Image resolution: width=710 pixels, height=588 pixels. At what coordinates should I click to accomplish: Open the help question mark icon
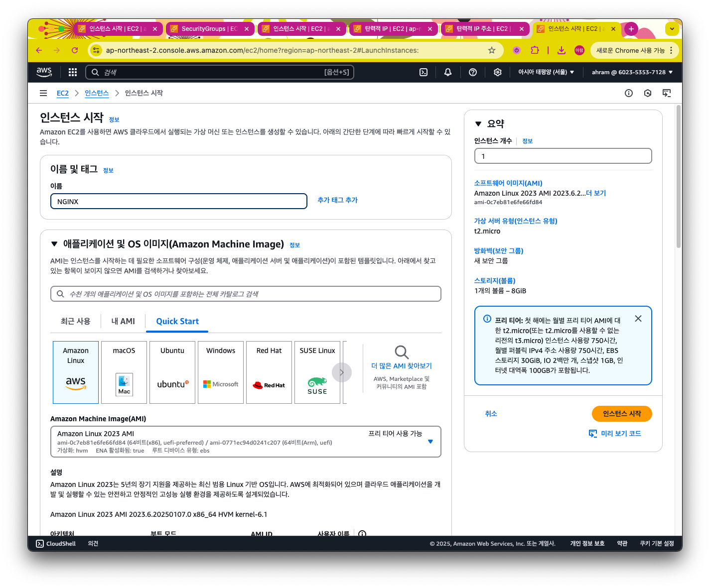pos(473,72)
